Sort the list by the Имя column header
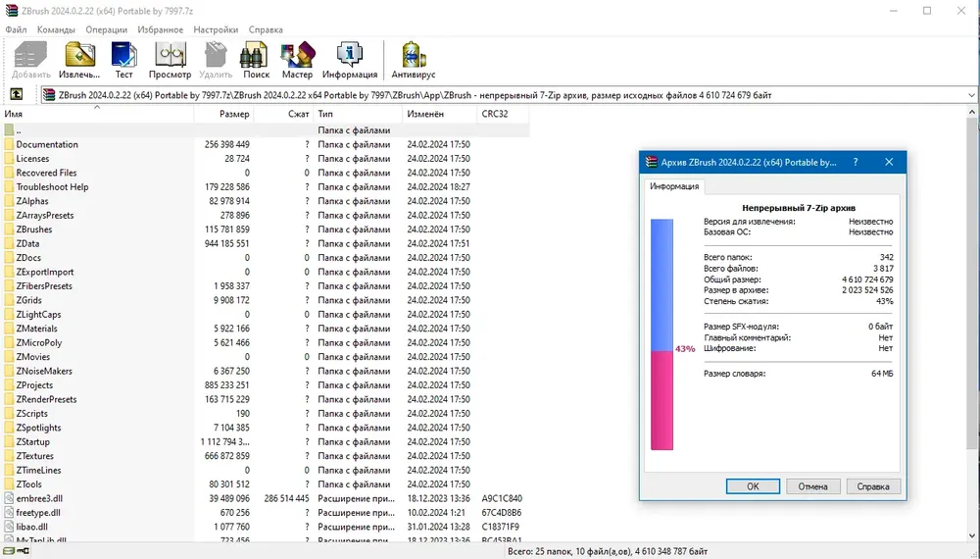This screenshot has width=980, height=559. click(x=97, y=114)
